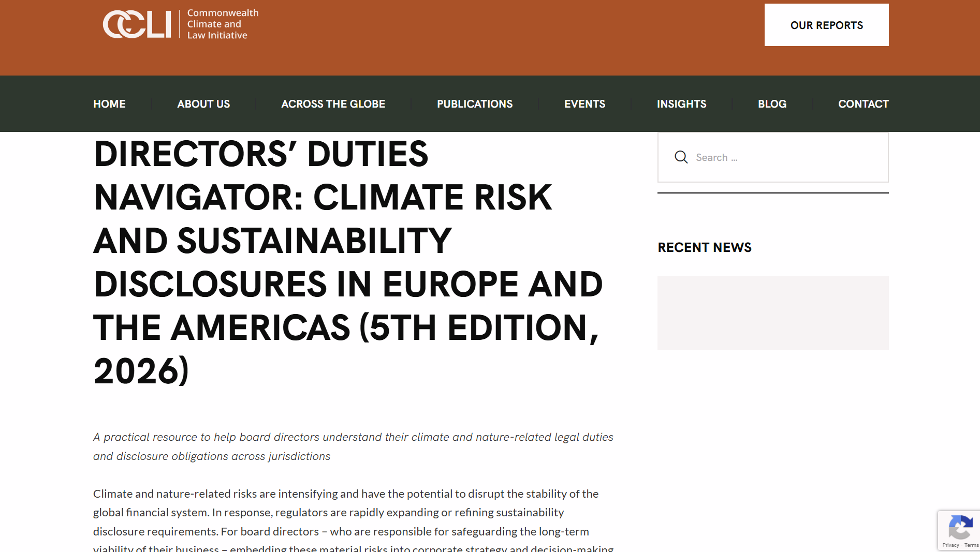
Task: Select ACROSS THE GLOBE in the navigation
Action: pos(333,103)
